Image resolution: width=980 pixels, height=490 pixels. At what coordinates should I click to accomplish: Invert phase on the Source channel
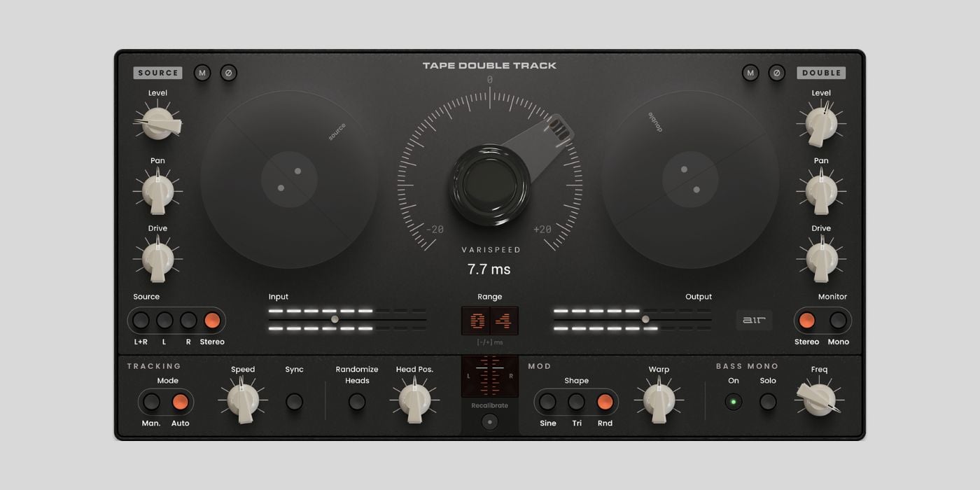click(x=229, y=73)
